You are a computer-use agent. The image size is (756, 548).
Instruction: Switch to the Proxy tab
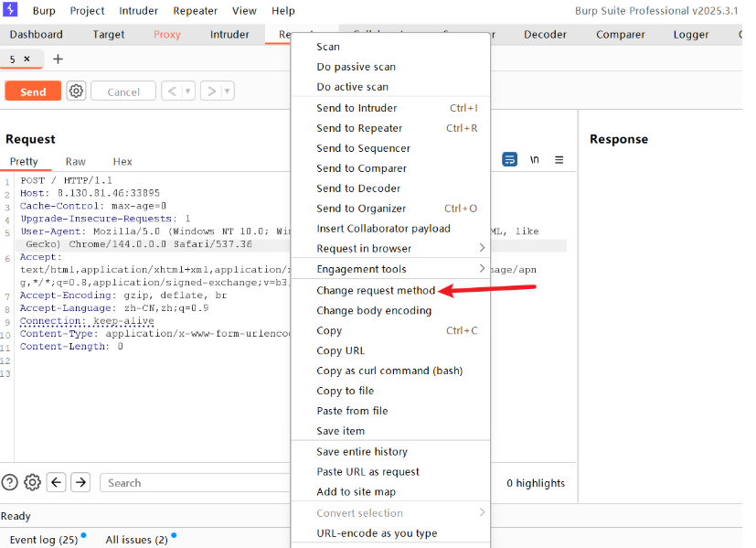coord(166,34)
